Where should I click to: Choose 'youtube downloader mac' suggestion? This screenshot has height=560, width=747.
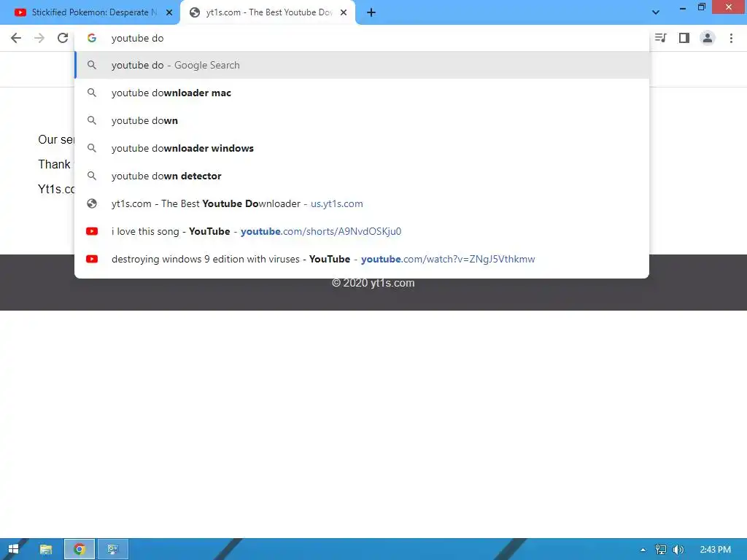pos(362,93)
